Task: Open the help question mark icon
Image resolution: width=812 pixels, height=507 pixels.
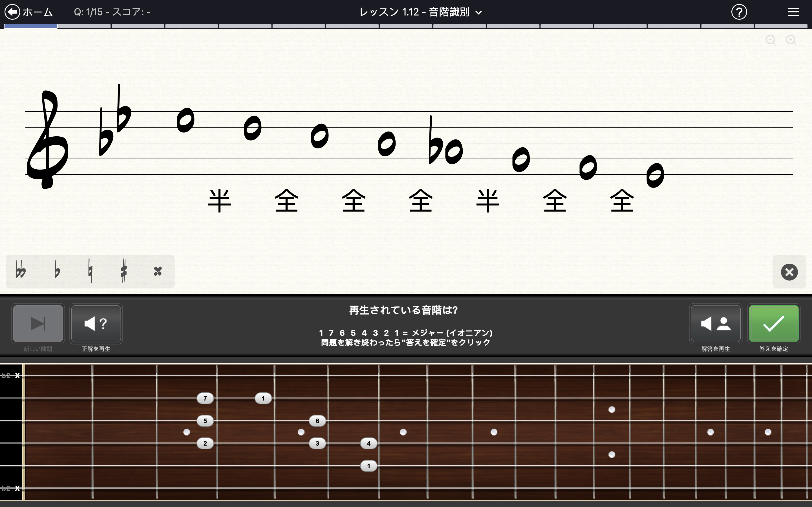Action: coord(739,12)
